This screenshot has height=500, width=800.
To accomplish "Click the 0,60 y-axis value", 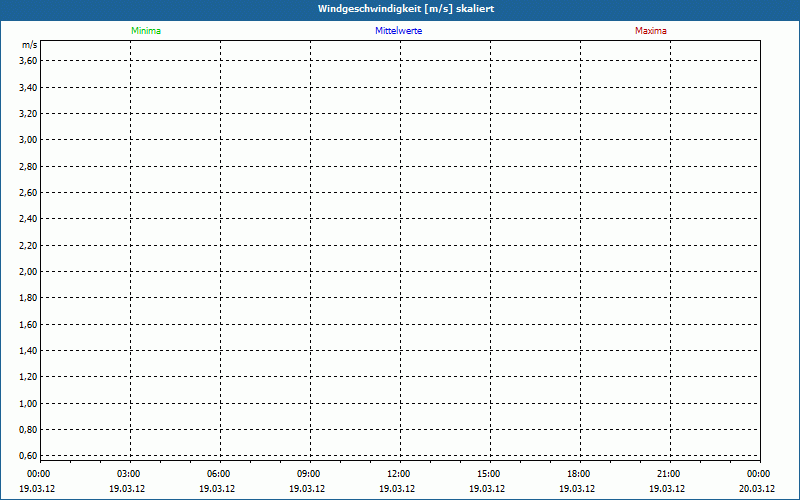I will pyautogui.click(x=28, y=456).
